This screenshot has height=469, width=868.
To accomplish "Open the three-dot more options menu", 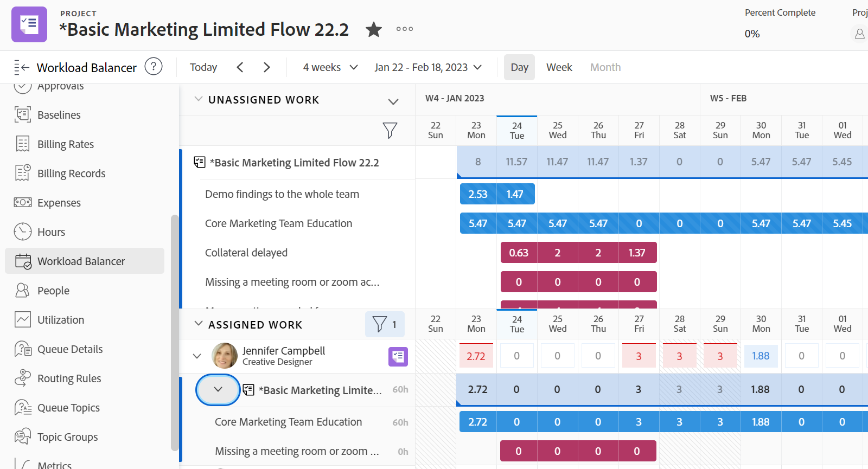I will click(x=404, y=29).
